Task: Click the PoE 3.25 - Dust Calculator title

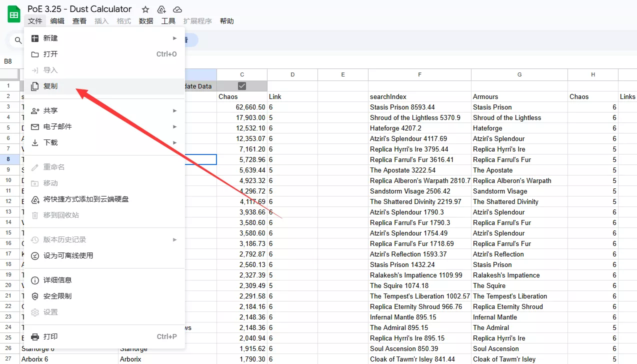Action: (79, 9)
